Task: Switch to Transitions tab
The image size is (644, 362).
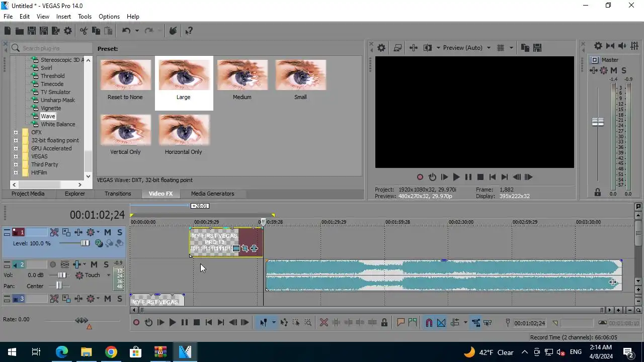Action: tap(118, 194)
